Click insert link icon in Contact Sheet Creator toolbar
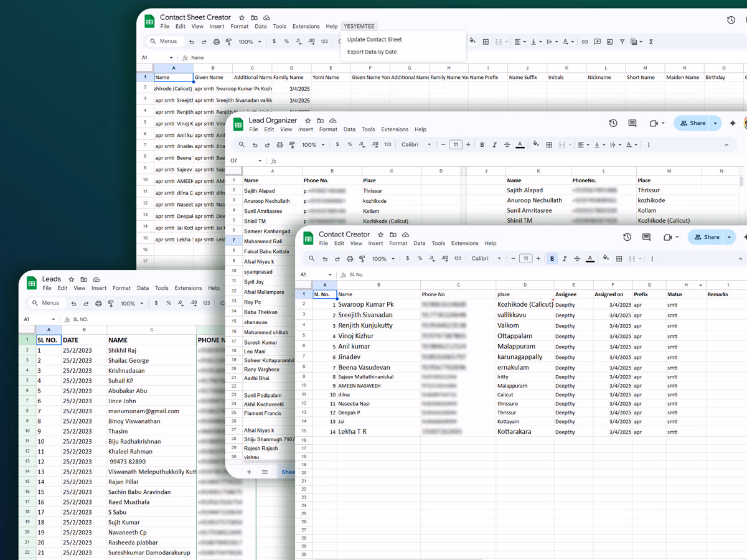Screen dimensions: 747x560 pos(585,42)
